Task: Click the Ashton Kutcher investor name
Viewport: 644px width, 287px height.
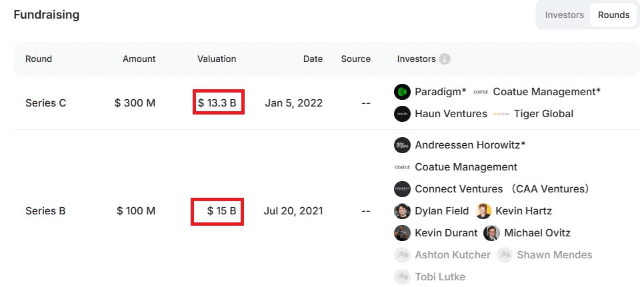Action: click(x=453, y=255)
